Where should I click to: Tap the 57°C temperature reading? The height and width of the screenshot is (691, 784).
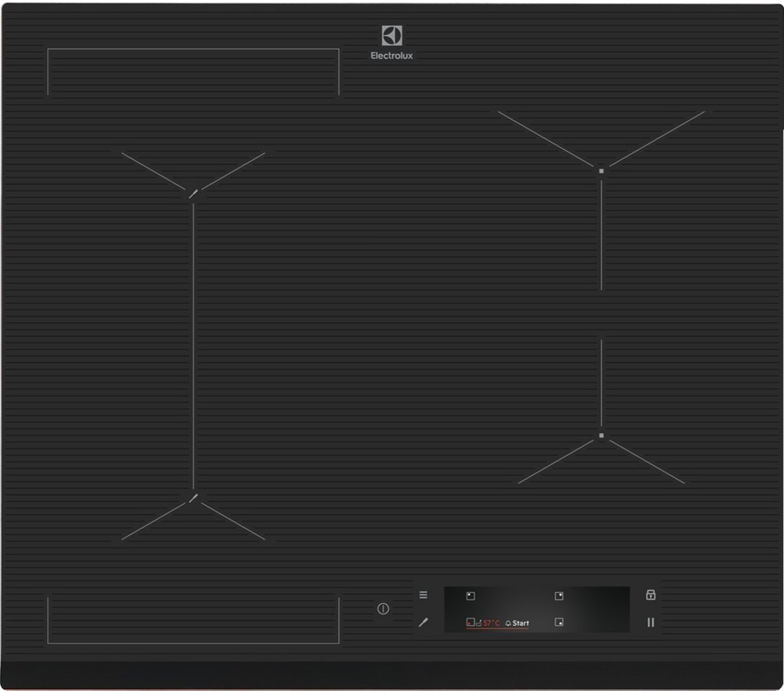click(492, 623)
